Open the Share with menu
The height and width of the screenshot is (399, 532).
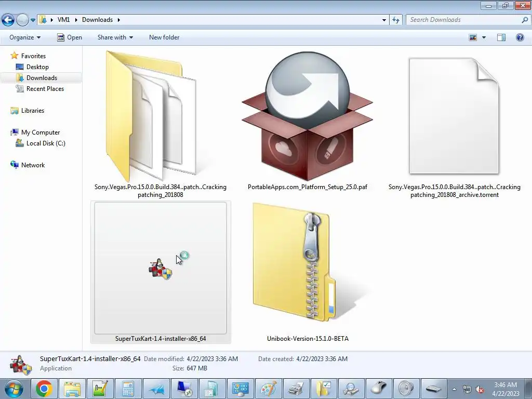(115, 37)
